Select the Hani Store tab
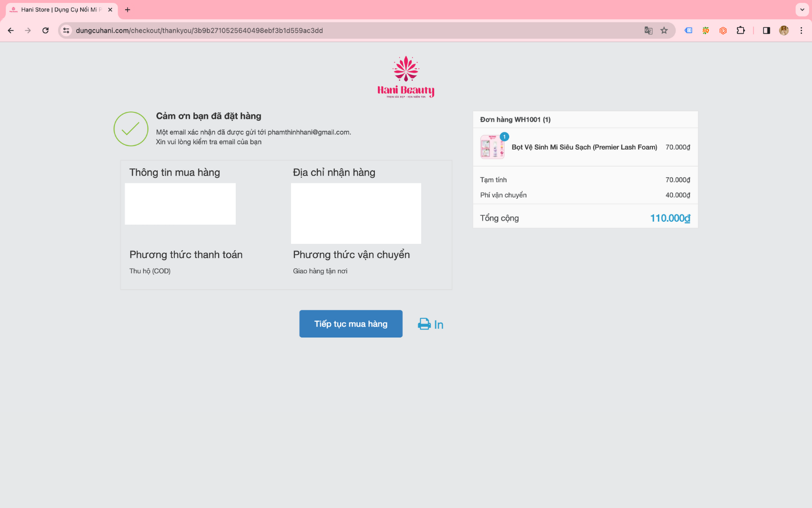 (61, 10)
